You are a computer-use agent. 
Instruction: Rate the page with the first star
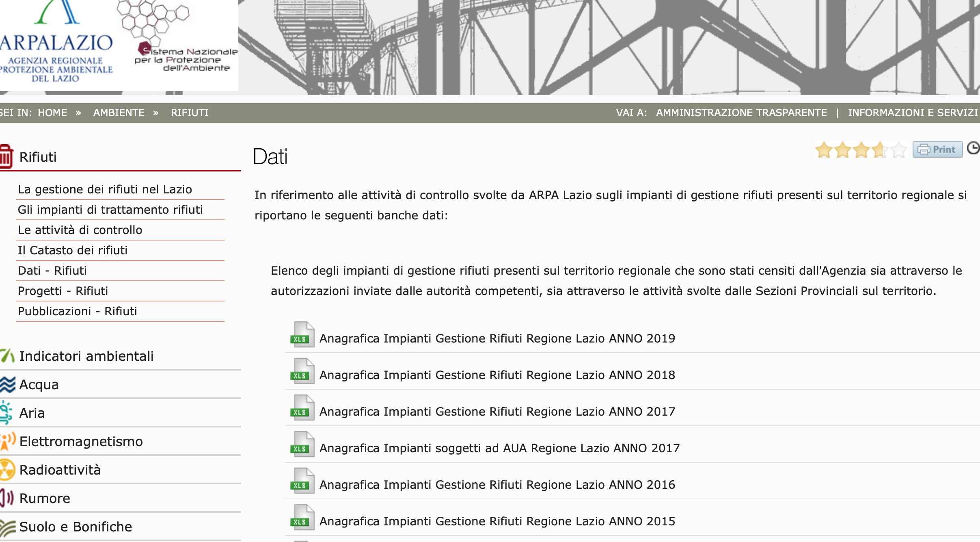coord(824,150)
